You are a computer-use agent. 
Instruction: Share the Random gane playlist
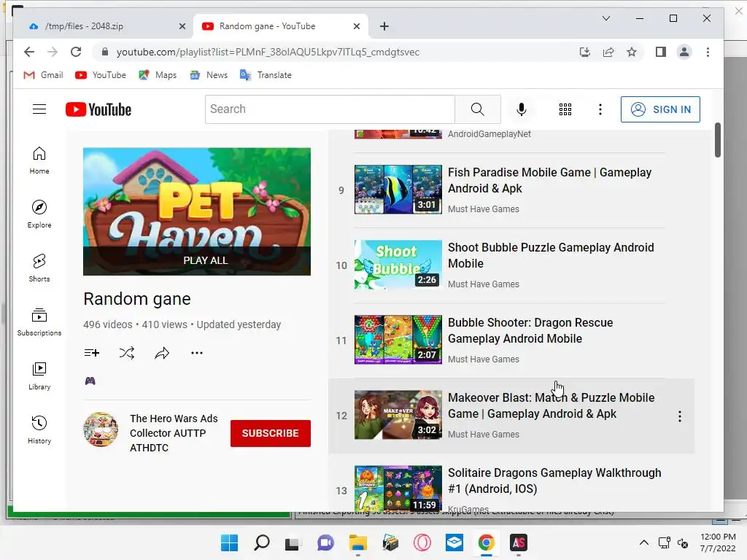(x=162, y=353)
